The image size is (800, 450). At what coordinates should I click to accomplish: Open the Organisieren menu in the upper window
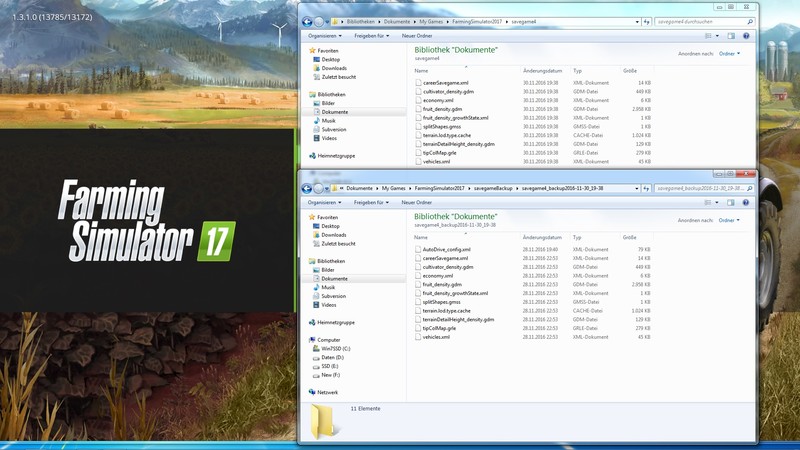325,35
